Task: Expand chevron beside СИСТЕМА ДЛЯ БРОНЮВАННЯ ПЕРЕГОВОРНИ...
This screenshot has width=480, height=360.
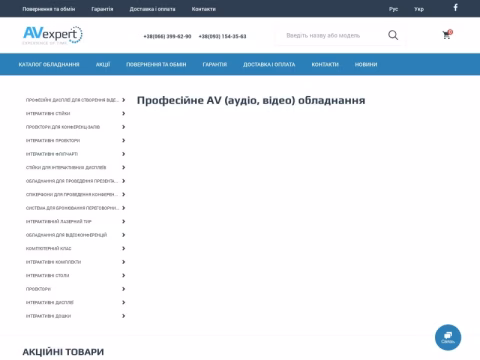Action: [124, 208]
